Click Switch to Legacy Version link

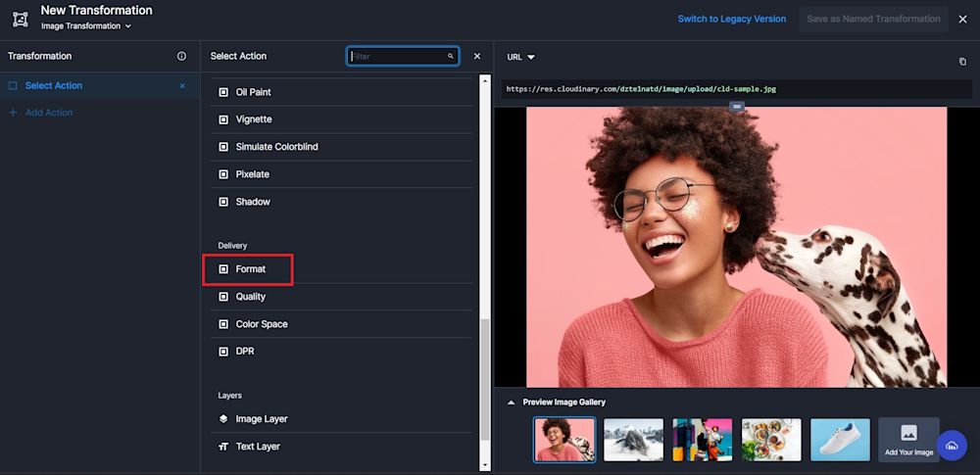click(x=731, y=19)
